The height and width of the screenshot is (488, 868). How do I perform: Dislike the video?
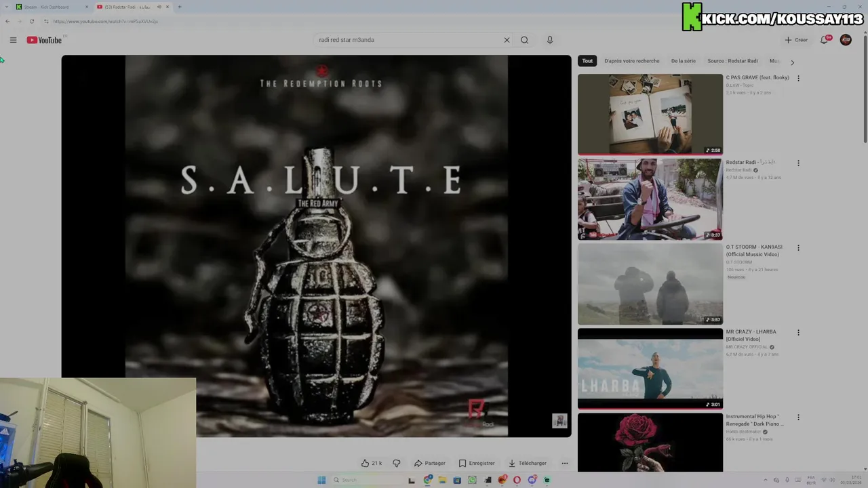tap(397, 463)
